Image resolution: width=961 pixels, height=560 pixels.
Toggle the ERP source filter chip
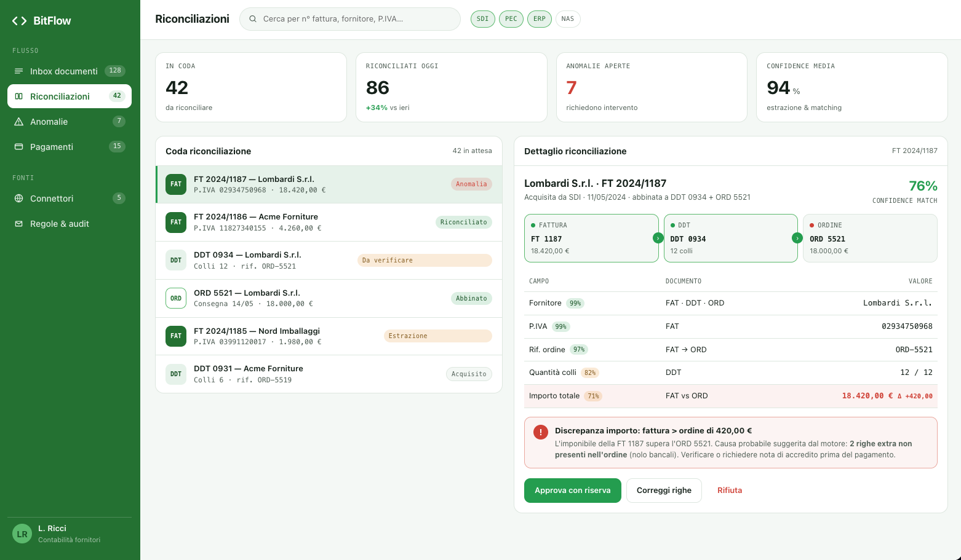540,19
